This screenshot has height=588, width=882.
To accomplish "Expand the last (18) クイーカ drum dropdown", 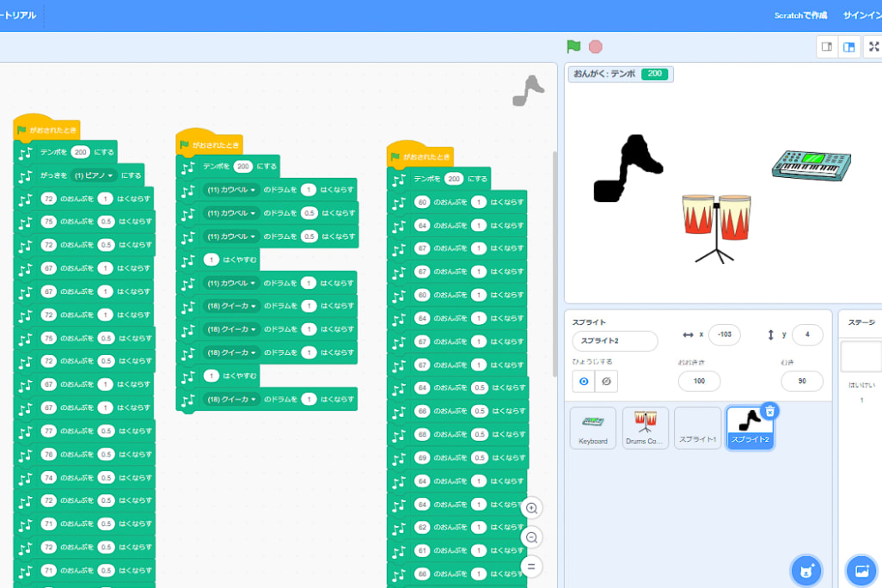I will [x=231, y=400].
